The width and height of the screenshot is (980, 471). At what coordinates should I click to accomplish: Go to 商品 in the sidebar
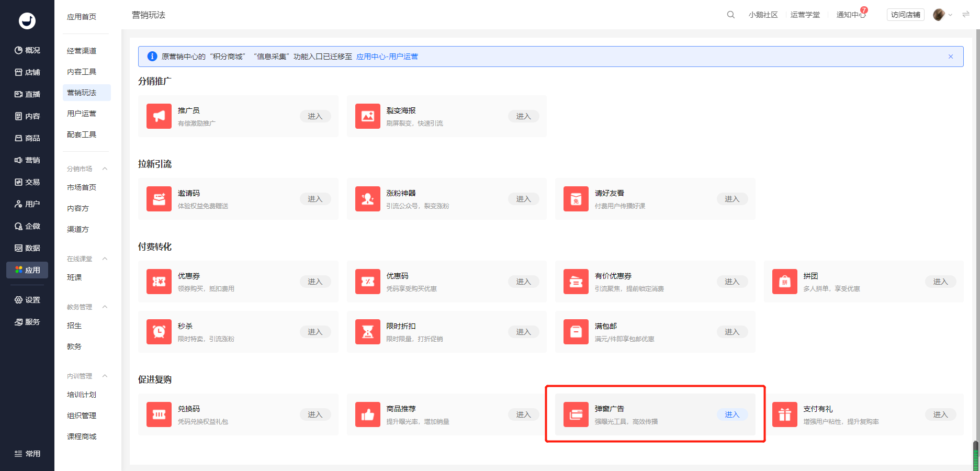click(27, 138)
